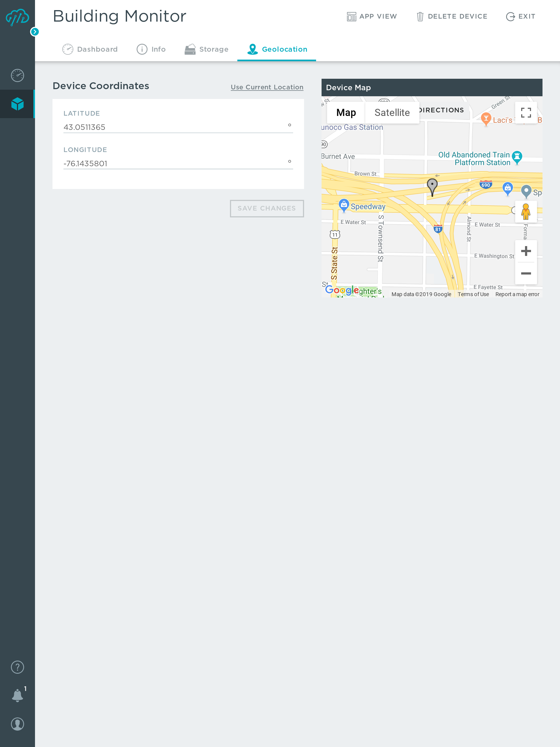Switch the map to Satellite view
560x747 pixels.
[x=392, y=112]
